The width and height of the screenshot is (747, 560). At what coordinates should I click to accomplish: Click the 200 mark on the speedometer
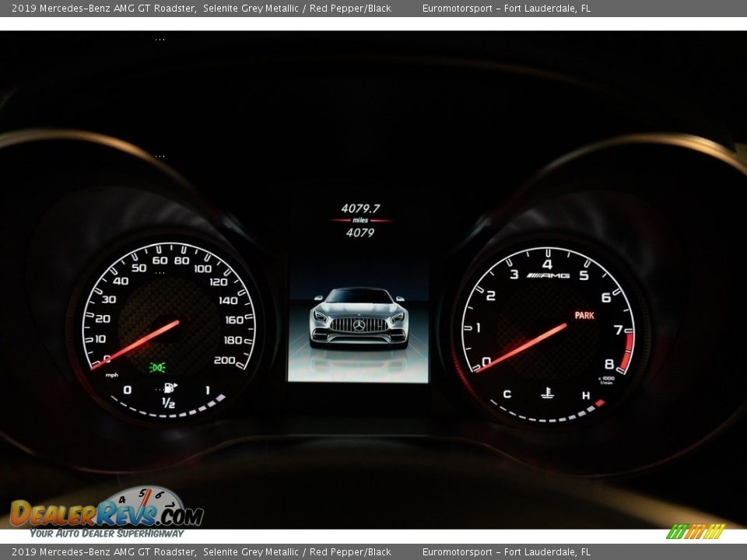point(224,360)
